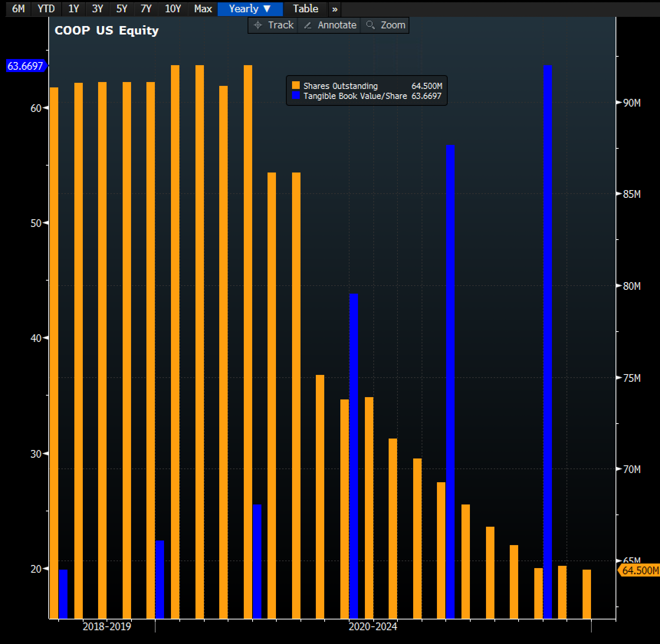Click the 20 left-axis label
The image size is (660, 644).
pos(36,569)
